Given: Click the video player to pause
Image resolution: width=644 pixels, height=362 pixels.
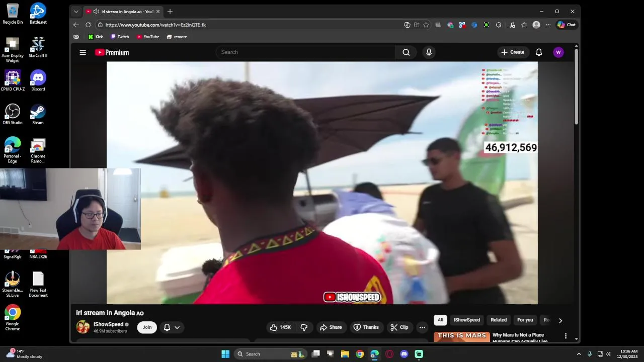Looking at the screenshot, I should tap(322, 183).
